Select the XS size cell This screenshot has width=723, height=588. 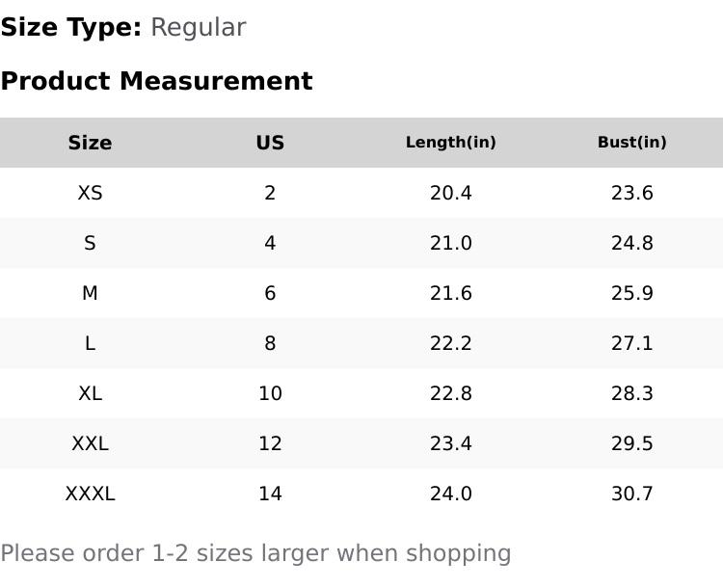coord(90,193)
